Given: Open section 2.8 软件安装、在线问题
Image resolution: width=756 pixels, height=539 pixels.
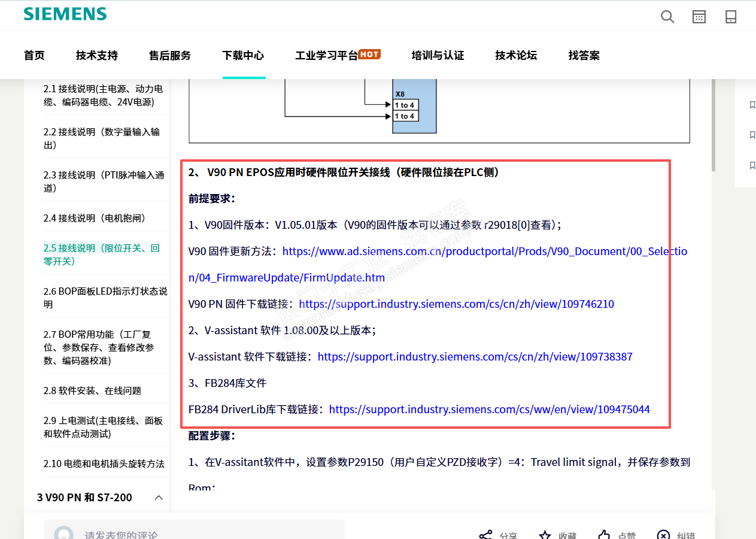Looking at the screenshot, I should click(x=92, y=390).
